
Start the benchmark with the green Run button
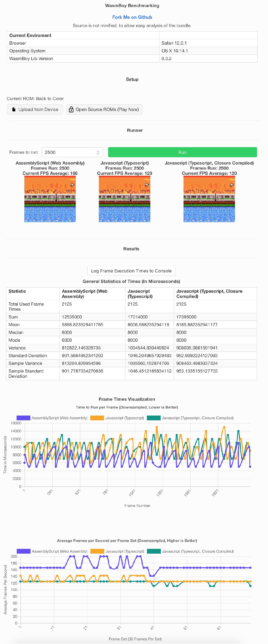click(x=183, y=152)
